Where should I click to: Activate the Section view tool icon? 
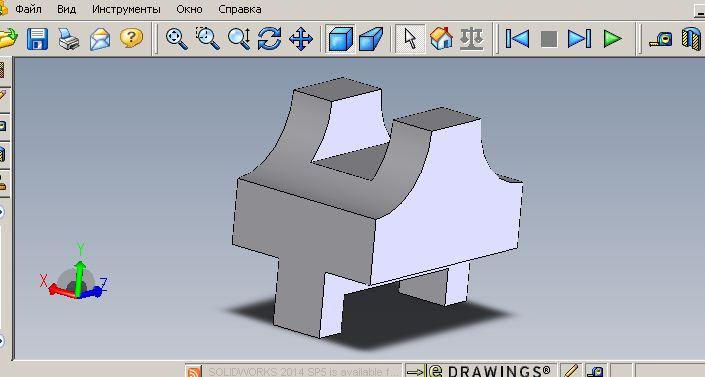(692, 39)
